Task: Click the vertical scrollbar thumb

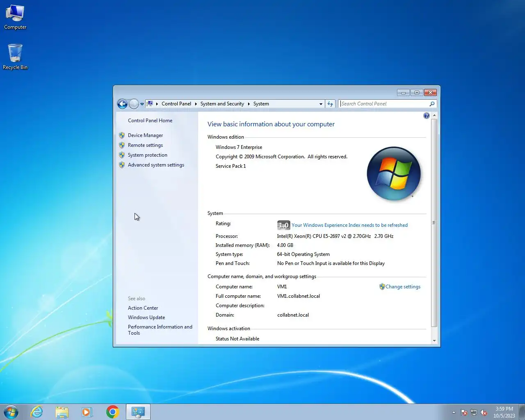Action: point(434,223)
